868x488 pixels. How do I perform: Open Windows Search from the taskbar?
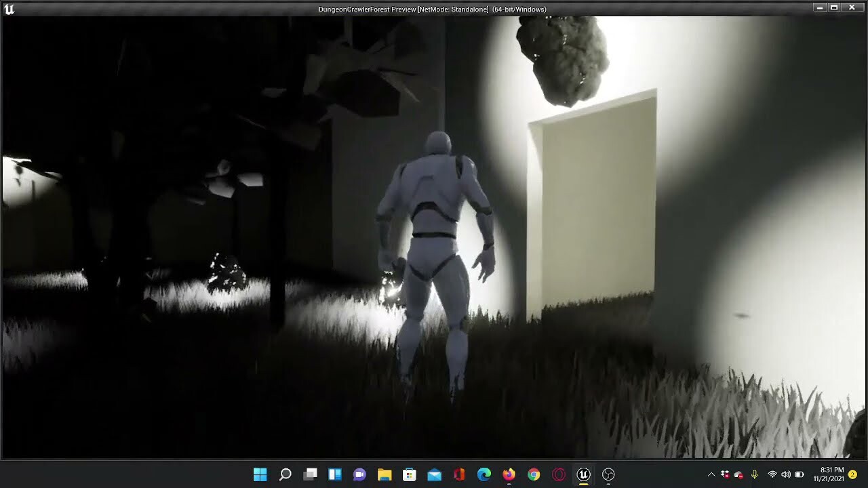(x=285, y=474)
